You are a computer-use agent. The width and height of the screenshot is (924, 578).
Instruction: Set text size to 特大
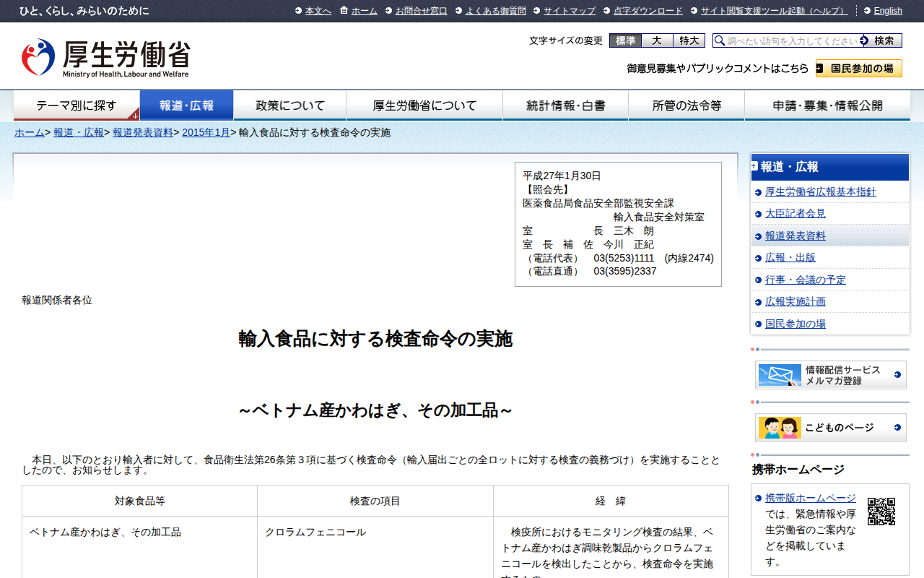click(x=689, y=40)
